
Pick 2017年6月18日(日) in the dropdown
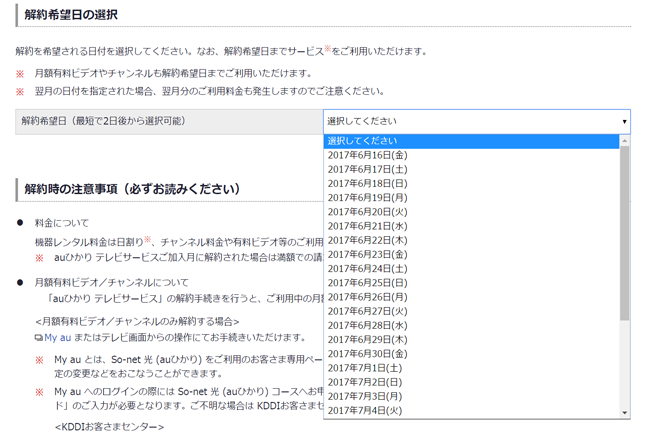coord(367,184)
